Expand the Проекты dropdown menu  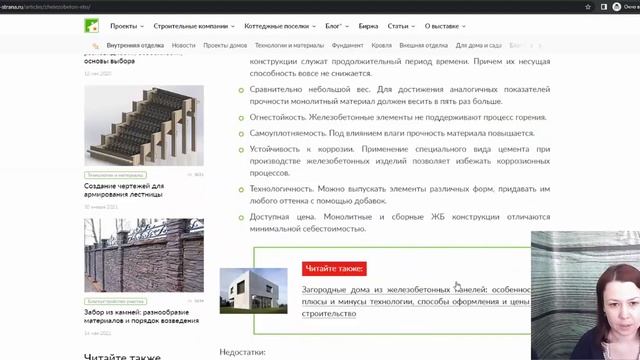[x=127, y=26]
